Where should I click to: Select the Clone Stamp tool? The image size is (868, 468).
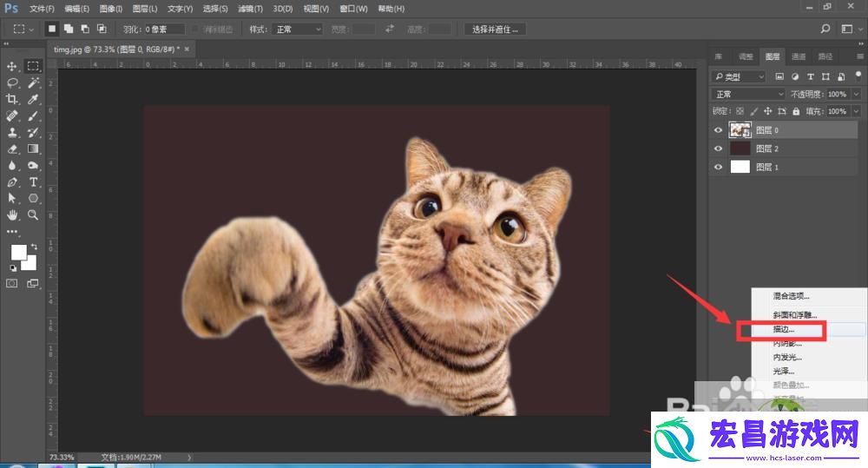pyautogui.click(x=11, y=133)
